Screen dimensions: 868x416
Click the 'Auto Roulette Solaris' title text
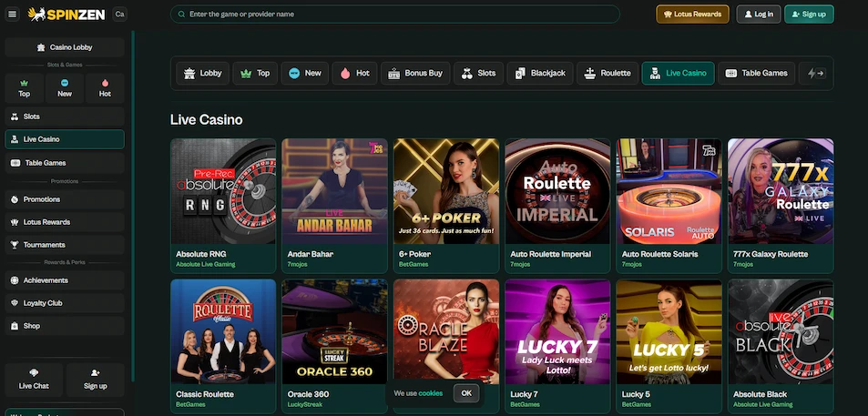pos(659,255)
